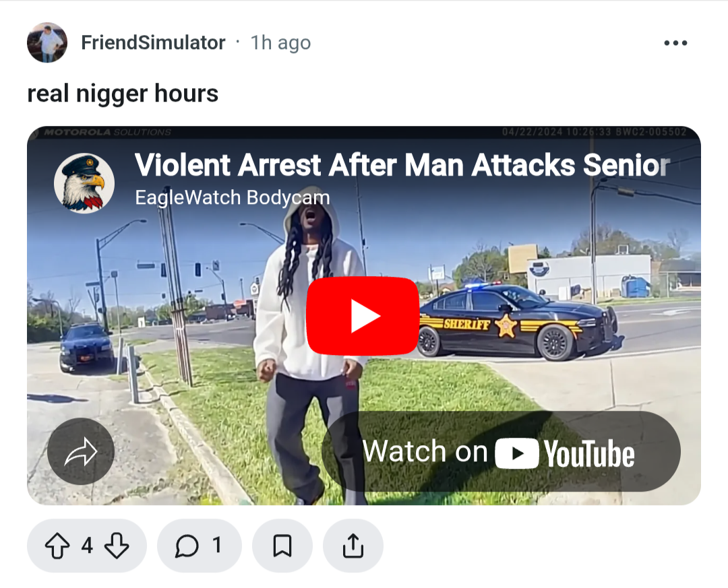
Task: Play the video with the red YouTube button
Action: [363, 316]
